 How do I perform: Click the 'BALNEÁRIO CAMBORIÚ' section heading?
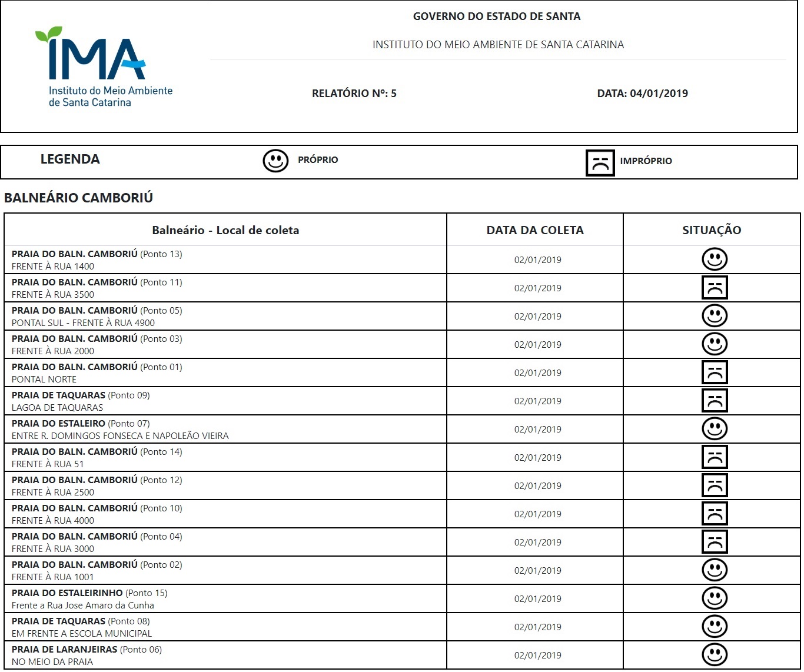pyautogui.click(x=78, y=197)
